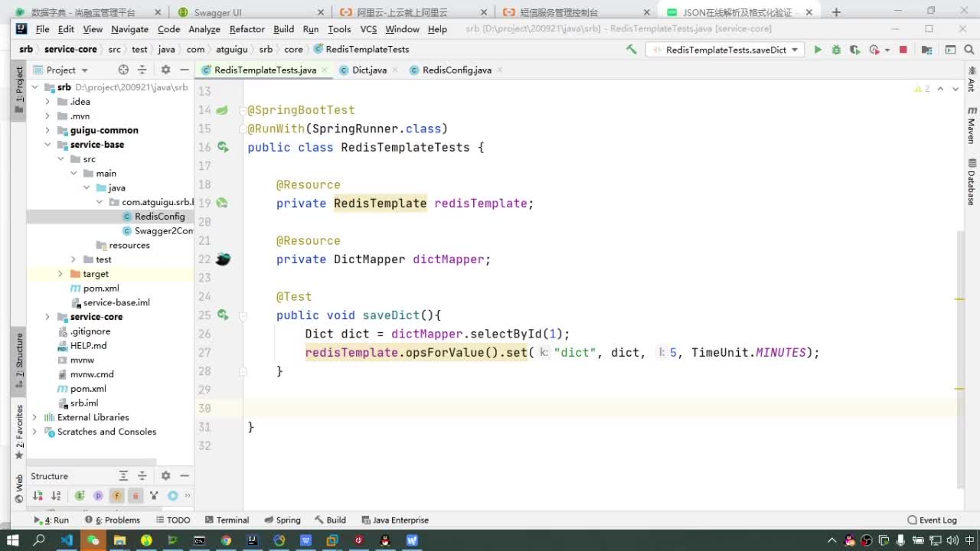Toggle Show non-public members in Structure
This screenshot has height=551, width=980.
click(x=136, y=496)
